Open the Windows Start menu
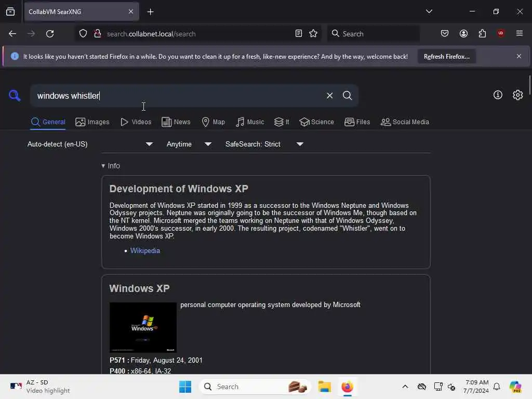 [x=185, y=387]
